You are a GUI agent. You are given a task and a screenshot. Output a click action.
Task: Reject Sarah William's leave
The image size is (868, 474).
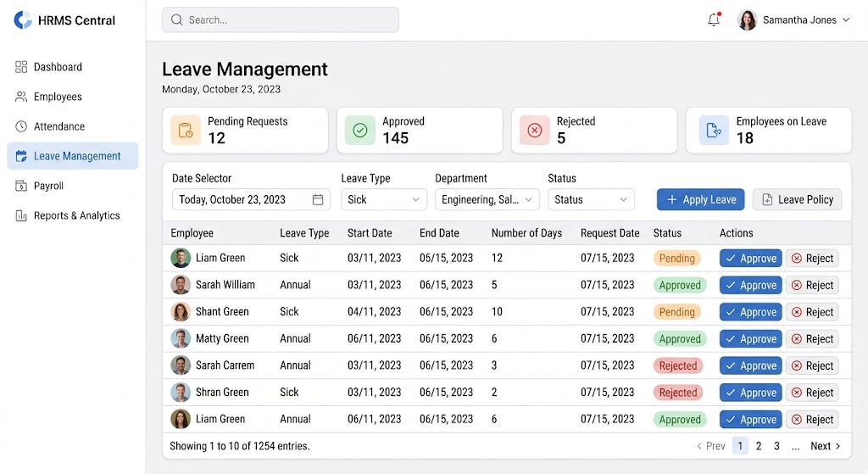tap(812, 285)
